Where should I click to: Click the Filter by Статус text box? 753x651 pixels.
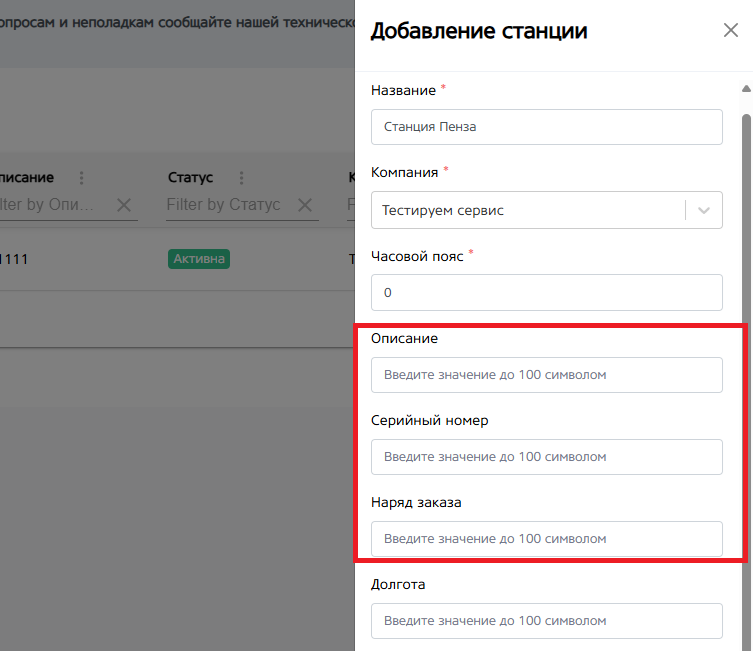tap(225, 205)
